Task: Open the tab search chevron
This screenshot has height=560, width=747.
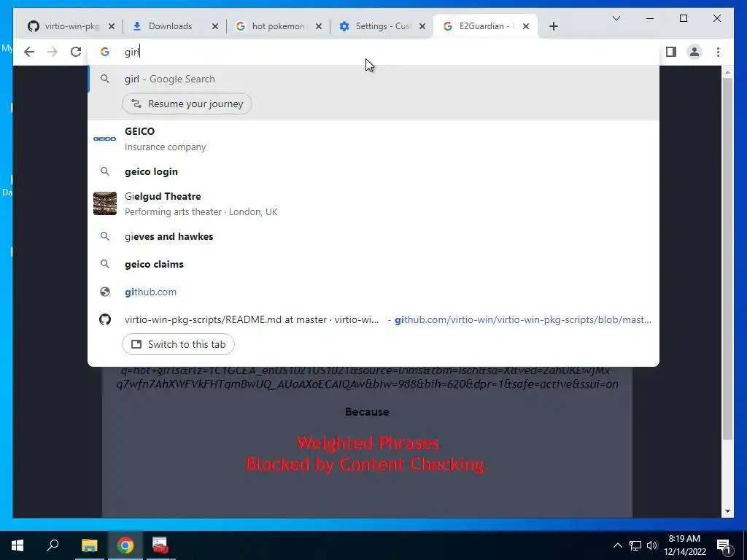Action: 616,18
